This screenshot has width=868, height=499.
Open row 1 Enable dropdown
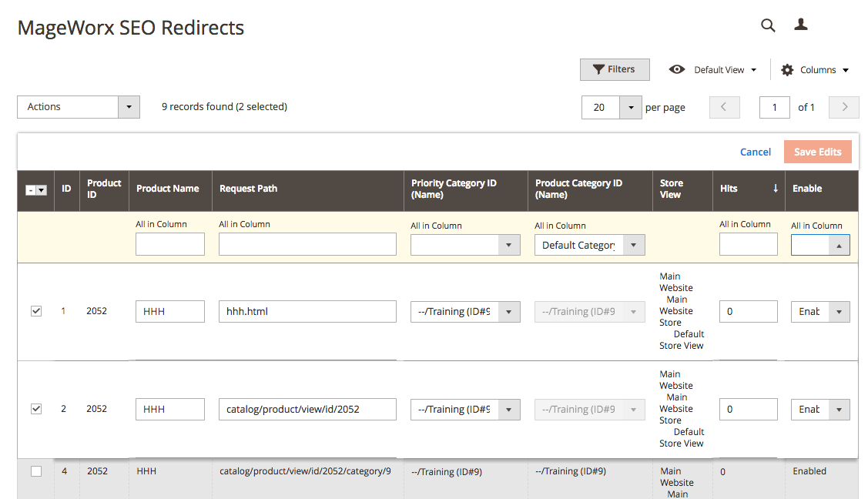[819, 312]
